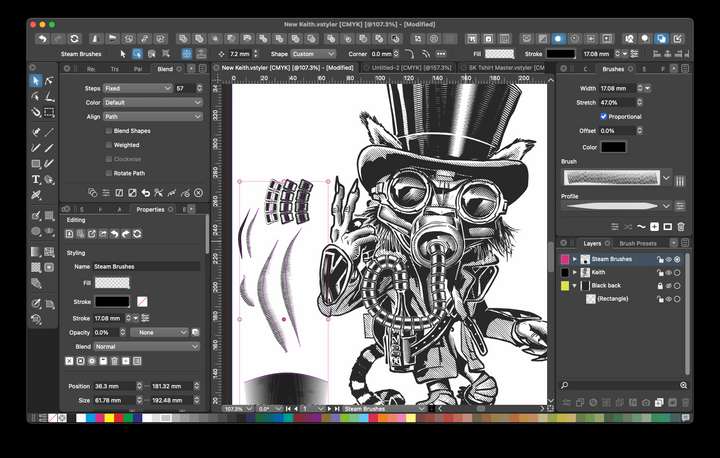Open the Blend Normal dropdown
The width and height of the screenshot is (720, 458).
[x=147, y=347]
